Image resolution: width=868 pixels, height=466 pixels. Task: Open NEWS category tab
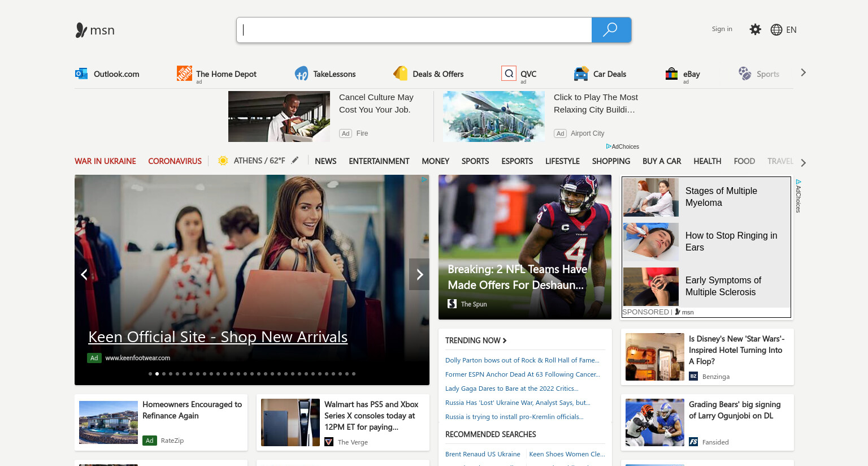(325, 161)
